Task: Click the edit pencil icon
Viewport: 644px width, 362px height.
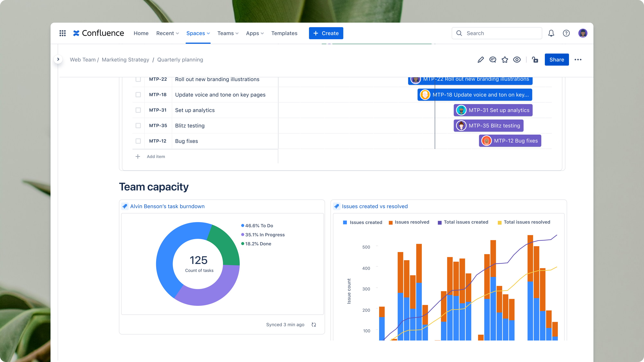Action: [x=481, y=60]
